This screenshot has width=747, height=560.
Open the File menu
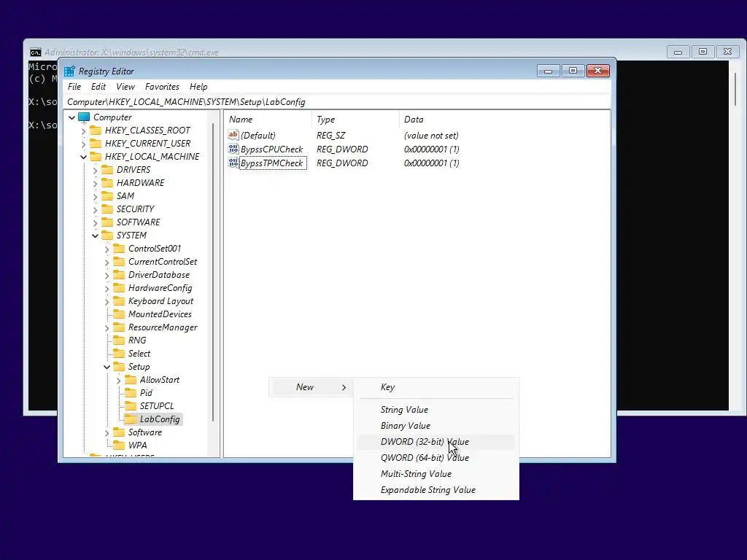(x=74, y=87)
